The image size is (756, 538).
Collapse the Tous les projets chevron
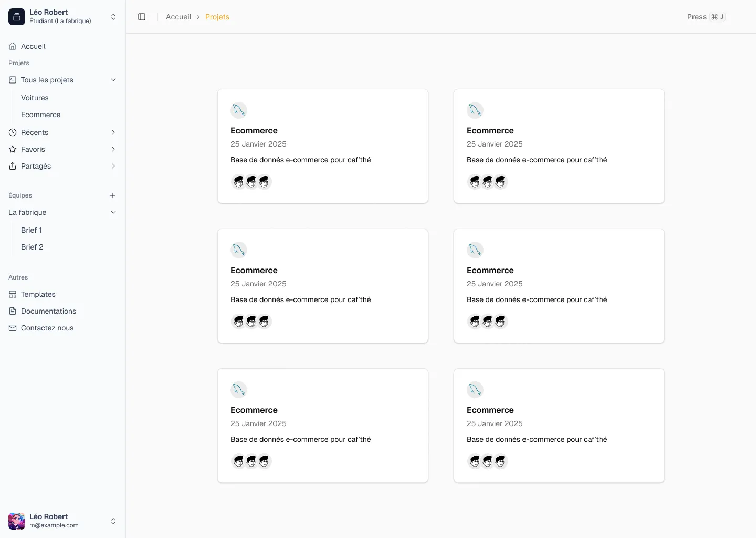tap(113, 80)
